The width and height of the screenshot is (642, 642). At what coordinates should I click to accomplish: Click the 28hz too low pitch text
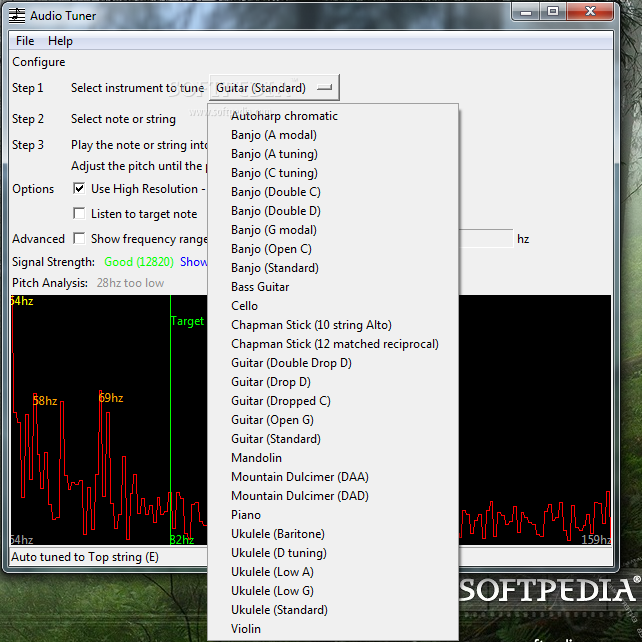[x=130, y=283]
